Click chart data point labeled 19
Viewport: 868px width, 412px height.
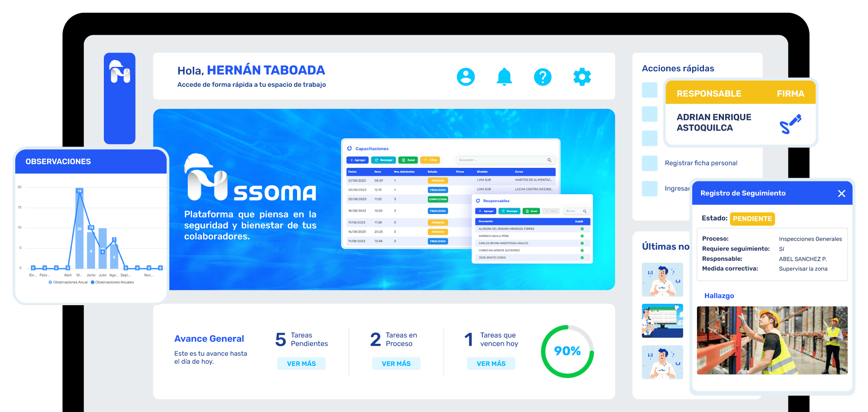[79, 191]
